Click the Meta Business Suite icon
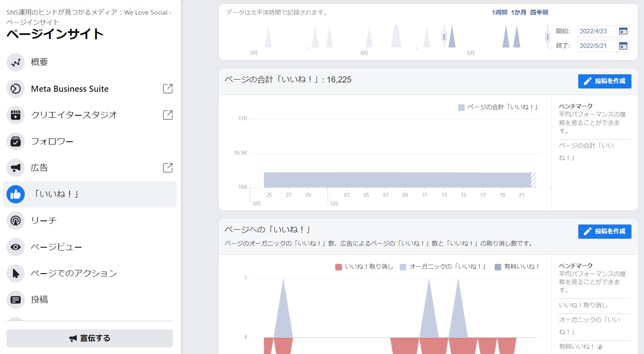Viewport: 644px width, 354px height. (x=15, y=89)
